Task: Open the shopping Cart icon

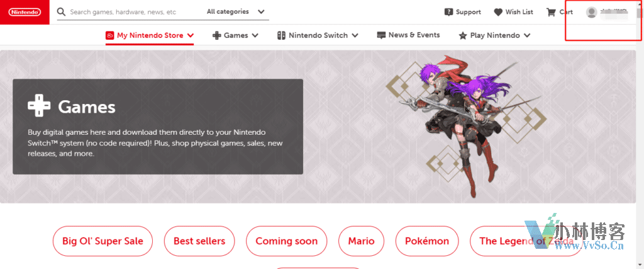Action: coord(551,12)
